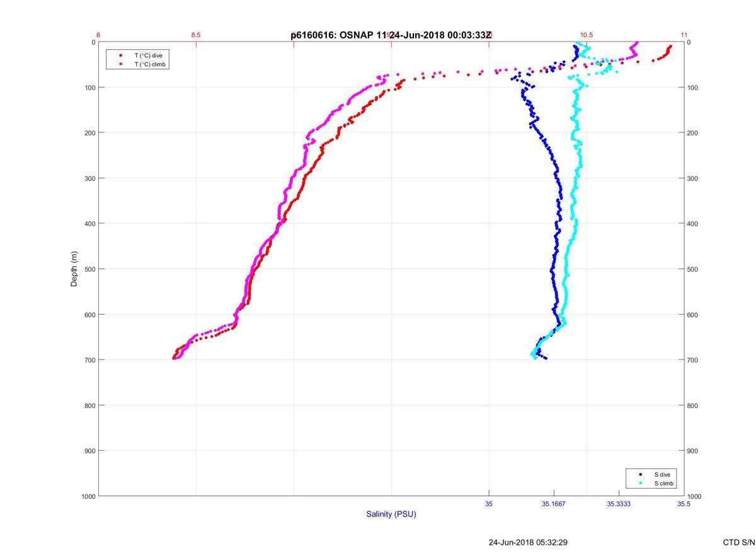Image resolution: width=756 pixels, height=558 pixels.
Task: Click temperature tick '11' on the top axis
Action: [x=684, y=35]
